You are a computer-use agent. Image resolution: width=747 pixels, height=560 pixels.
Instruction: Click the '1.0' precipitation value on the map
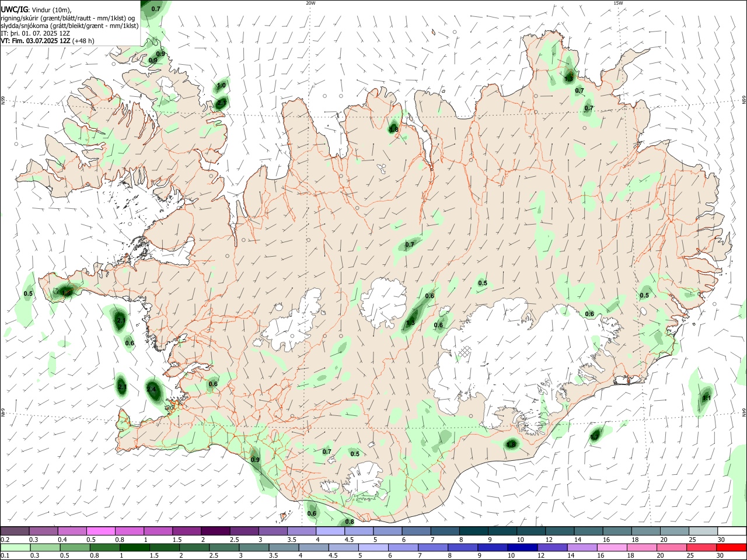(x=221, y=86)
